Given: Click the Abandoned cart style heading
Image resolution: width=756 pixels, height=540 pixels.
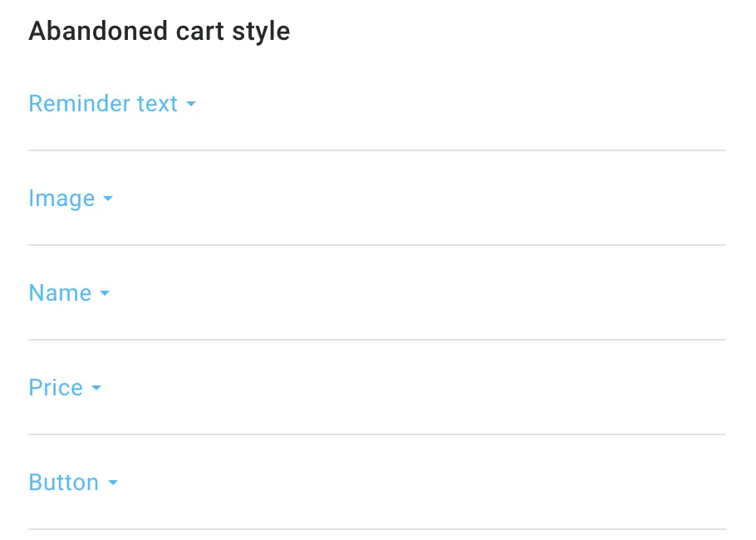Looking at the screenshot, I should pos(160,32).
